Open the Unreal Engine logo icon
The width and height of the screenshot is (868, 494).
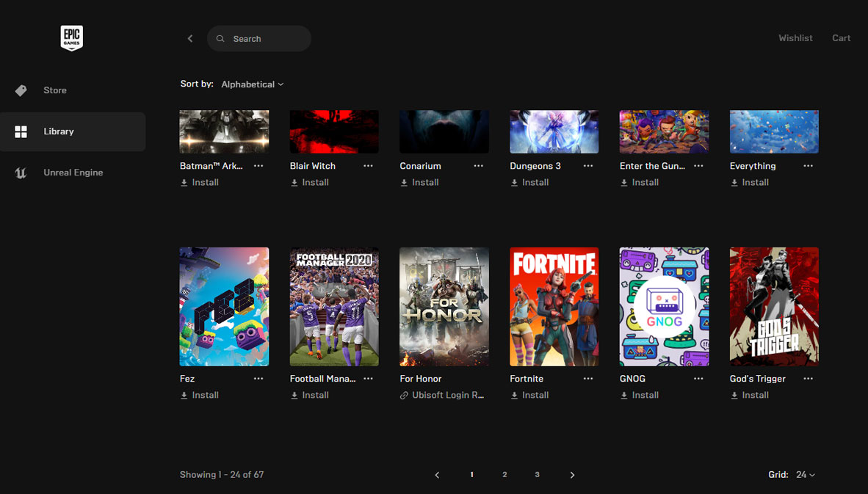tap(21, 172)
